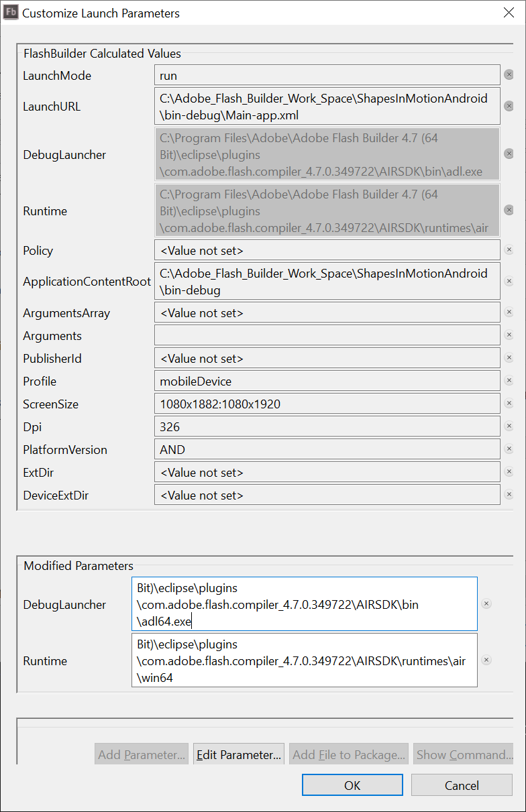Viewport: 526px width, 812px height.
Task: Clear the calculated Runtime value
Action: coord(509,210)
